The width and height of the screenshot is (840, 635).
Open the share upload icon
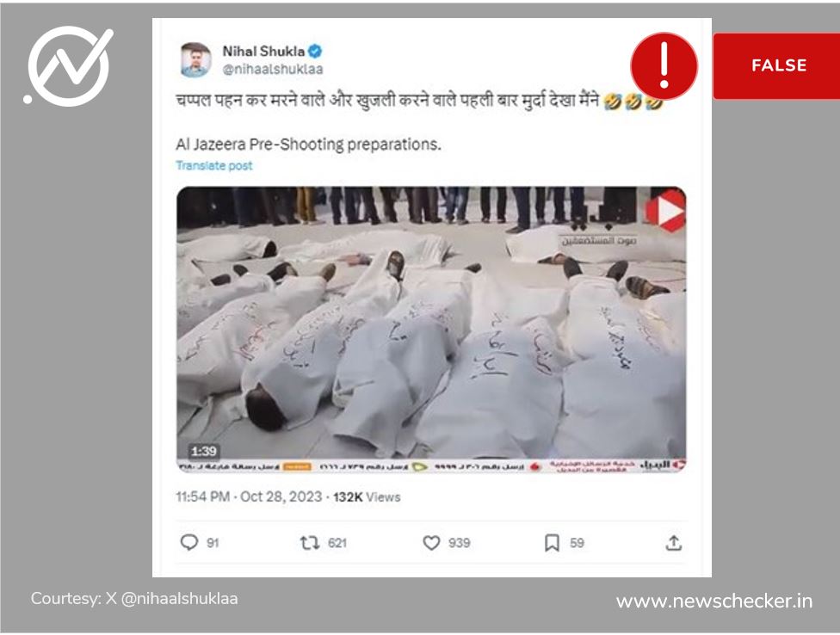673,543
